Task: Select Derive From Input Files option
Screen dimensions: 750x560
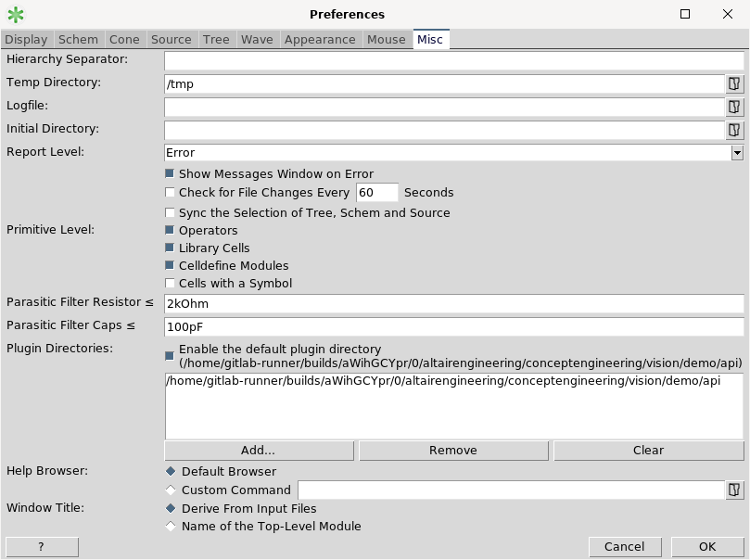Action: [171, 508]
